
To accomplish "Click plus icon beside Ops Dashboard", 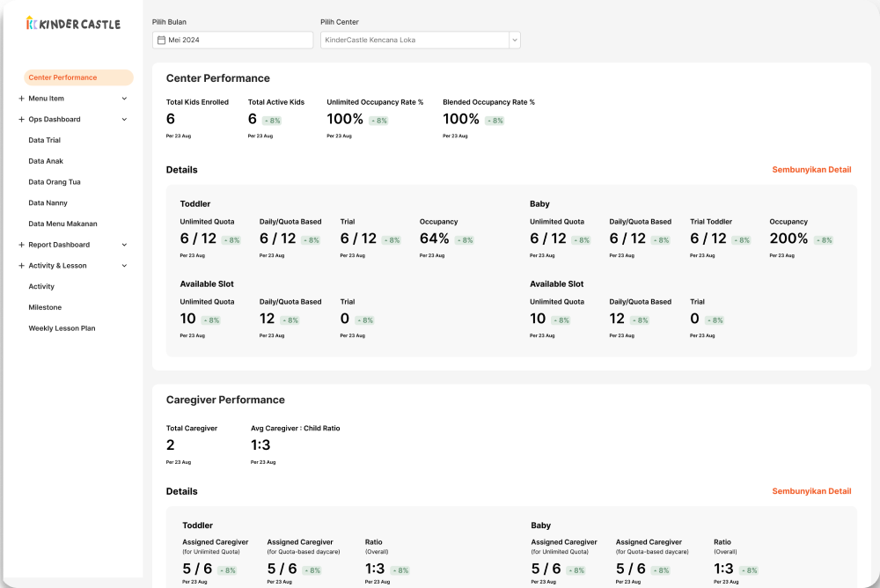I will tap(21, 119).
